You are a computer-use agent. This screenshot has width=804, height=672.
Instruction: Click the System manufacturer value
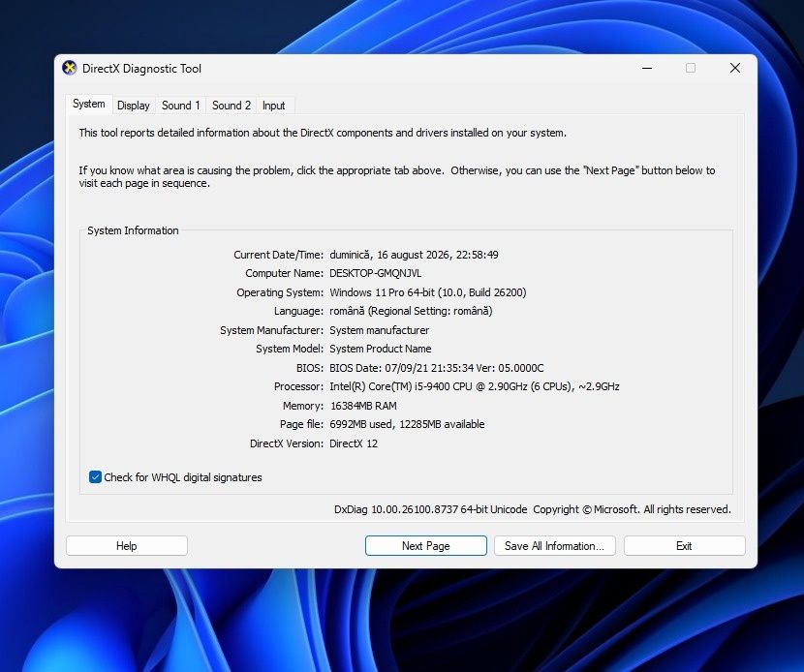(380, 330)
